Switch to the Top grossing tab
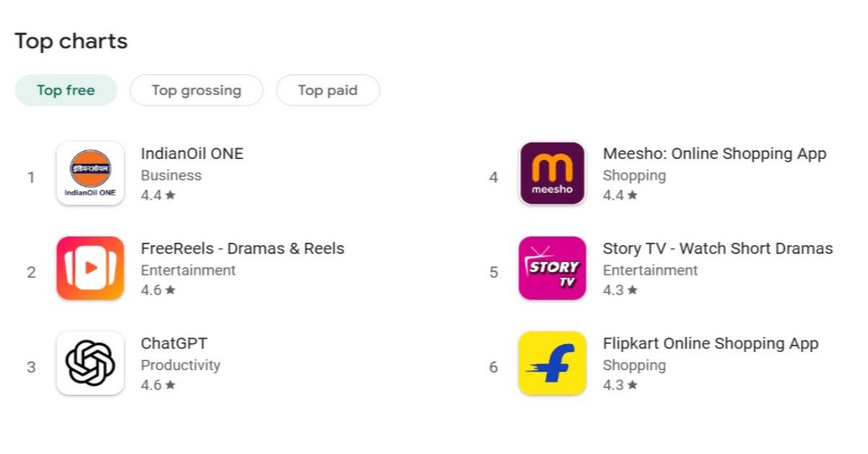 coord(196,90)
